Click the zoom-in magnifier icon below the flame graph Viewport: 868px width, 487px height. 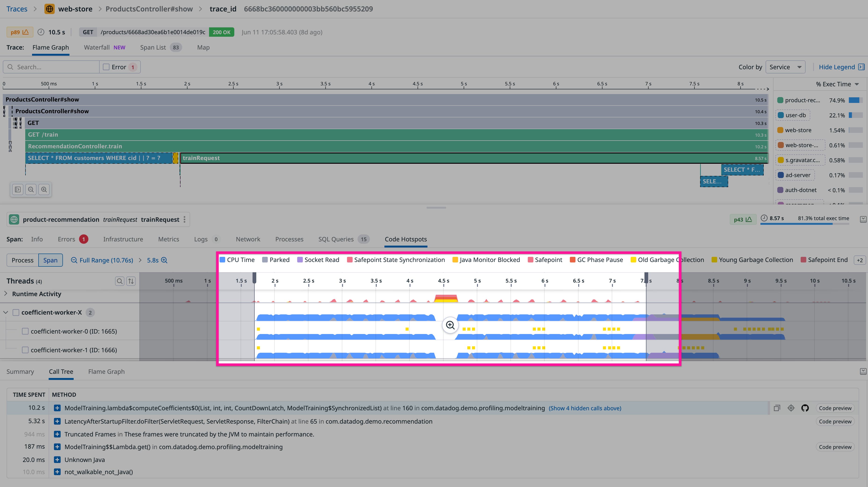click(44, 189)
